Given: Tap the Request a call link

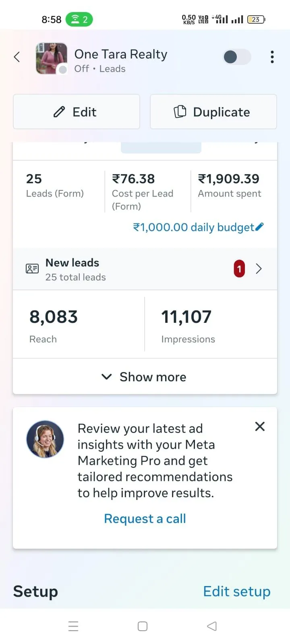Looking at the screenshot, I should click(145, 518).
